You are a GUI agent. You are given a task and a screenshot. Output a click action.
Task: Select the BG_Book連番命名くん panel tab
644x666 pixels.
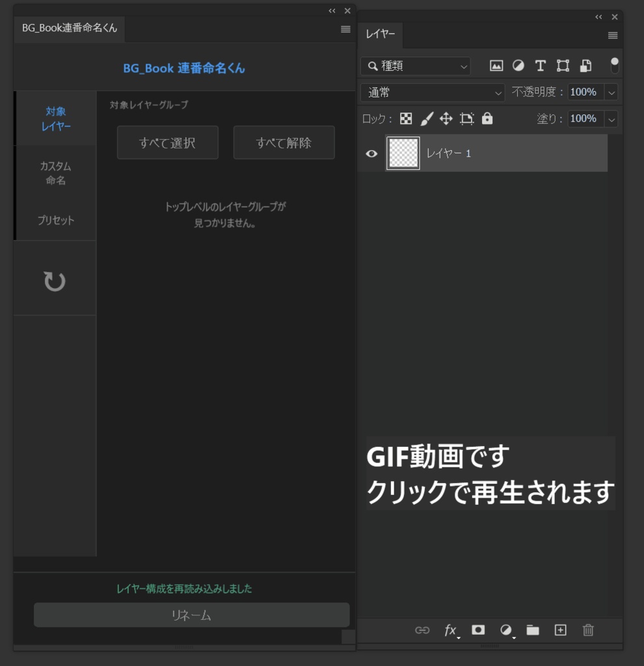pyautogui.click(x=69, y=28)
